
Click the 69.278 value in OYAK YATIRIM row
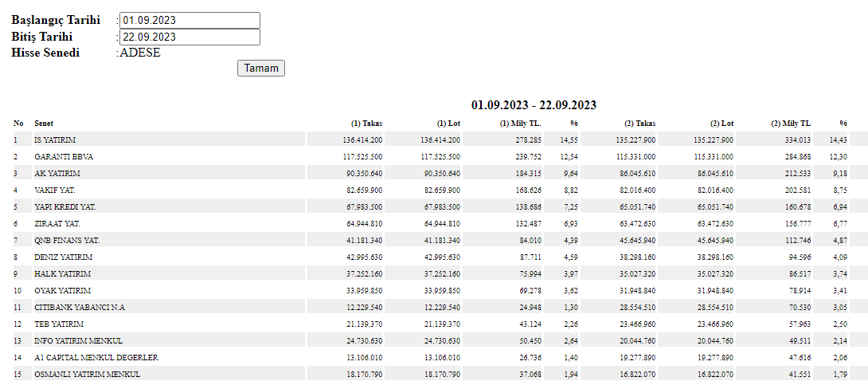pyautogui.click(x=531, y=290)
